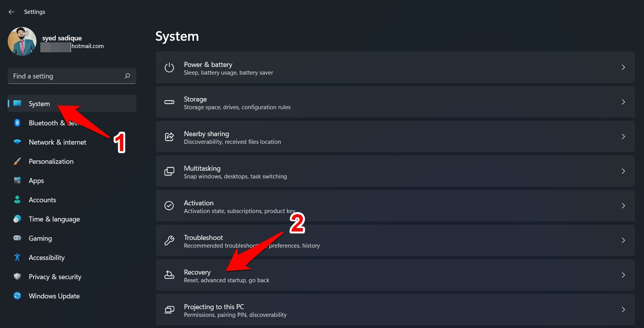Switch to Personalization section

(x=51, y=162)
